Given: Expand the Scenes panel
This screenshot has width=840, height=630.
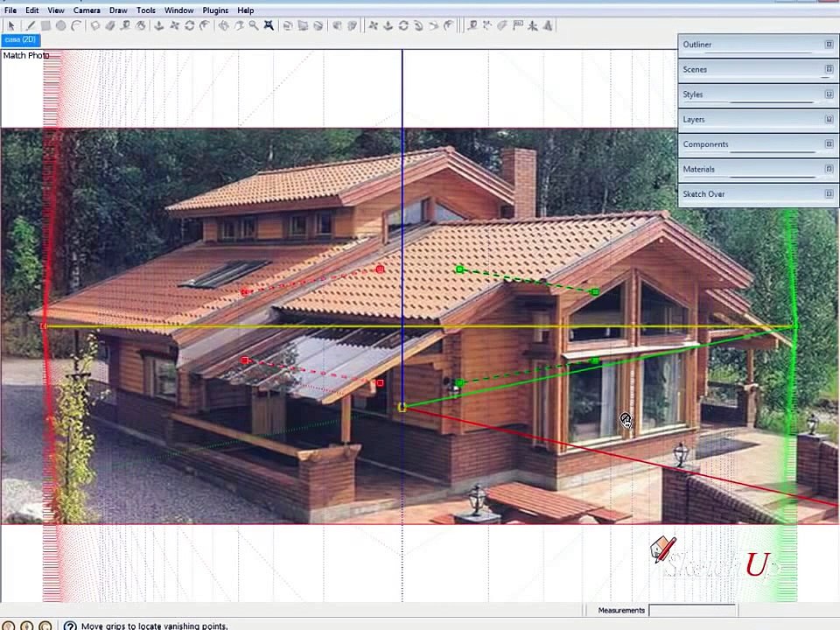Looking at the screenshot, I should tap(758, 70).
